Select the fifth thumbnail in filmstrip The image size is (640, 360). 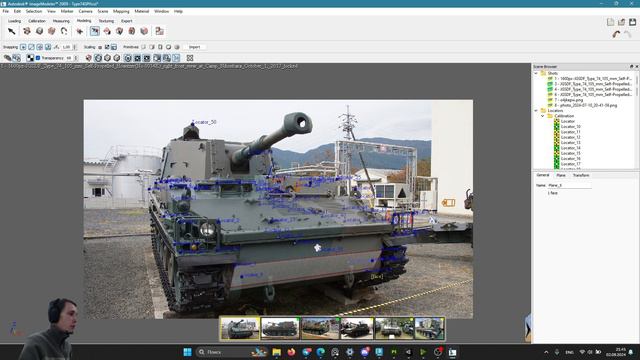coord(394,329)
